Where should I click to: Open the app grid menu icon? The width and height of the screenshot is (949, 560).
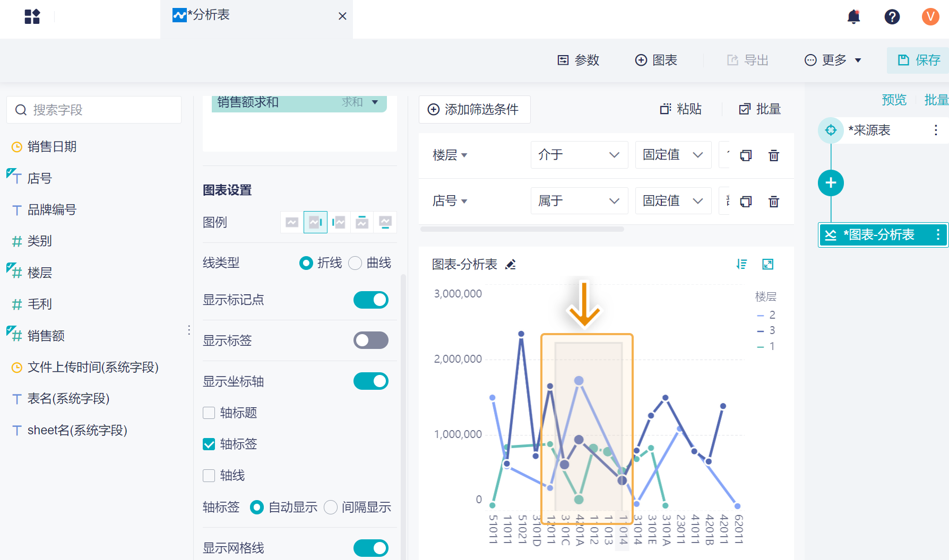tap(32, 16)
